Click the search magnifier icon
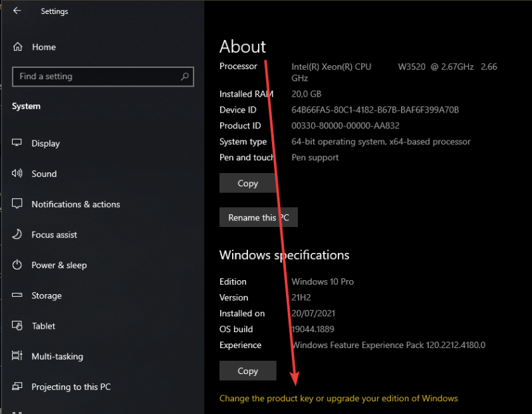The image size is (532, 414). (x=185, y=77)
